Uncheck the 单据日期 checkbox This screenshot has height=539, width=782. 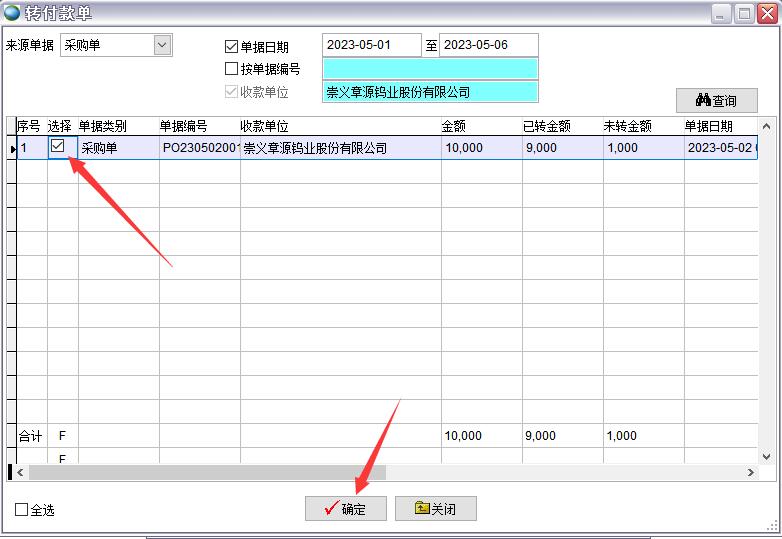click(232, 46)
